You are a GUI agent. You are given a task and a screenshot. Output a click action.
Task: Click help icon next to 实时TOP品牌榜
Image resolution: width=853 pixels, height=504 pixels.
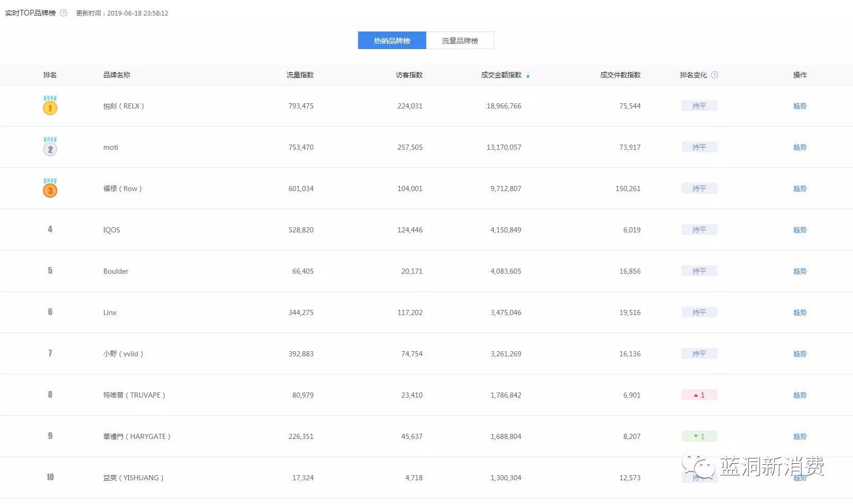click(x=64, y=13)
